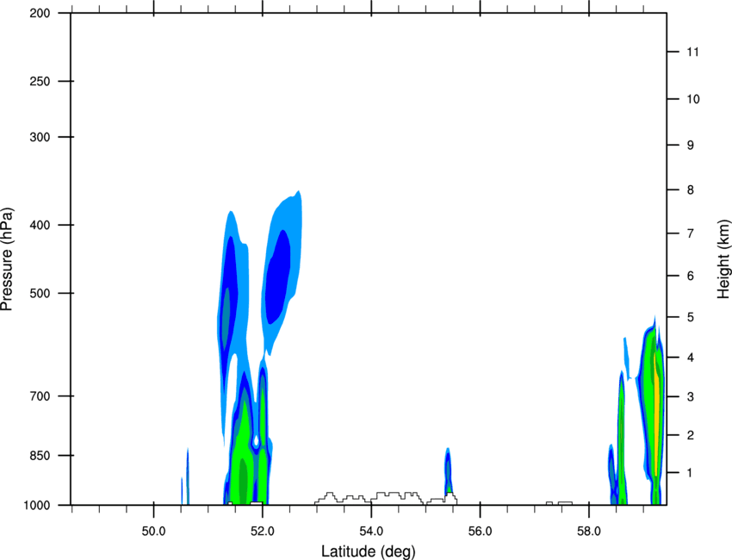
Task: Click the 10 km height label
Action: 692,99
